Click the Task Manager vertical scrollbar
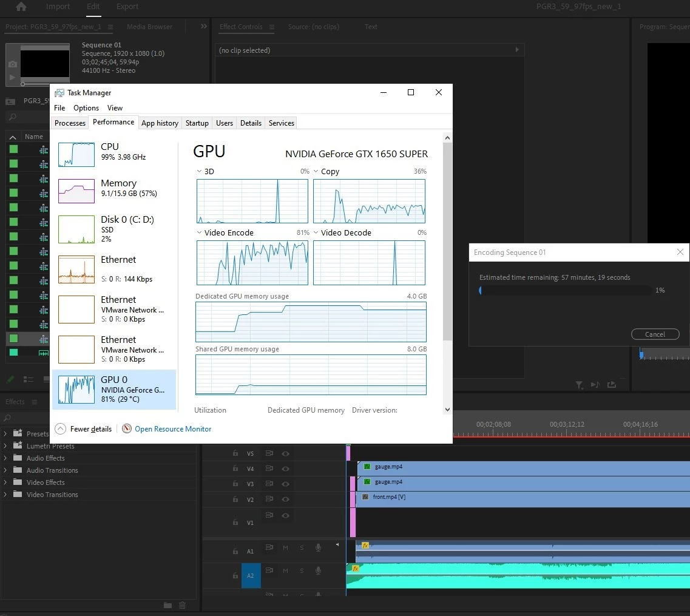This screenshot has height=616, width=690. coord(447,241)
